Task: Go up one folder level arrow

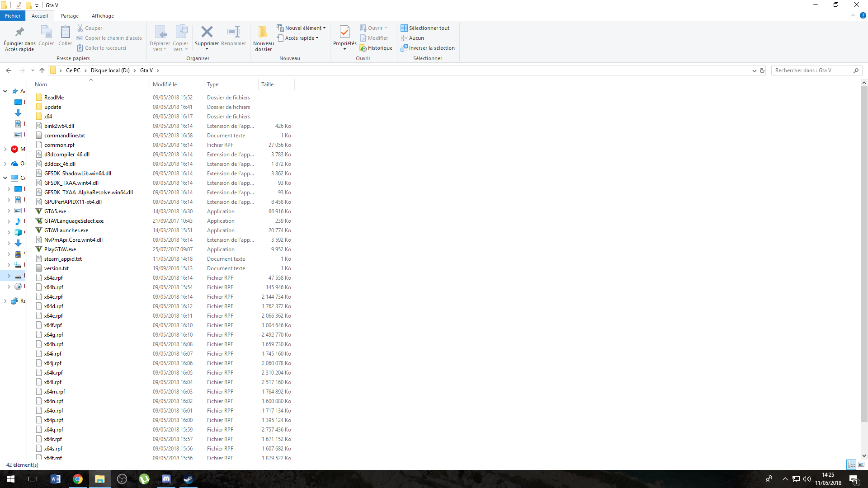Action: click(x=42, y=70)
